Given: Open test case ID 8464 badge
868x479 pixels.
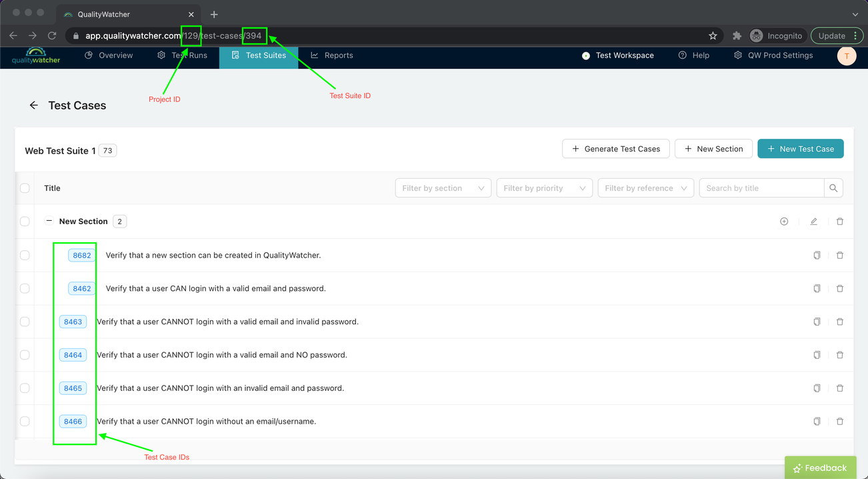Looking at the screenshot, I should pos(73,355).
